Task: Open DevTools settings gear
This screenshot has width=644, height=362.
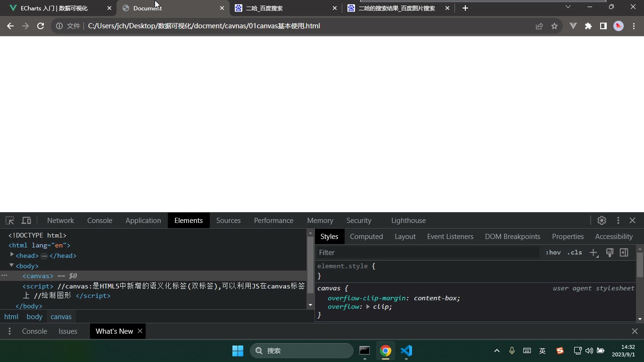Action: pyautogui.click(x=602, y=220)
